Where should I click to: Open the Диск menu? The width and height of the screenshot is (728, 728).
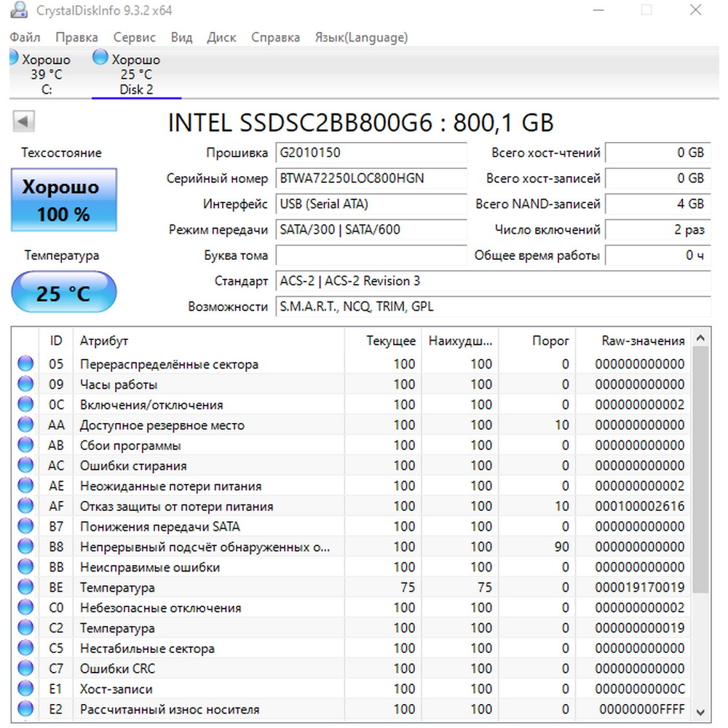(x=221, y=37)
